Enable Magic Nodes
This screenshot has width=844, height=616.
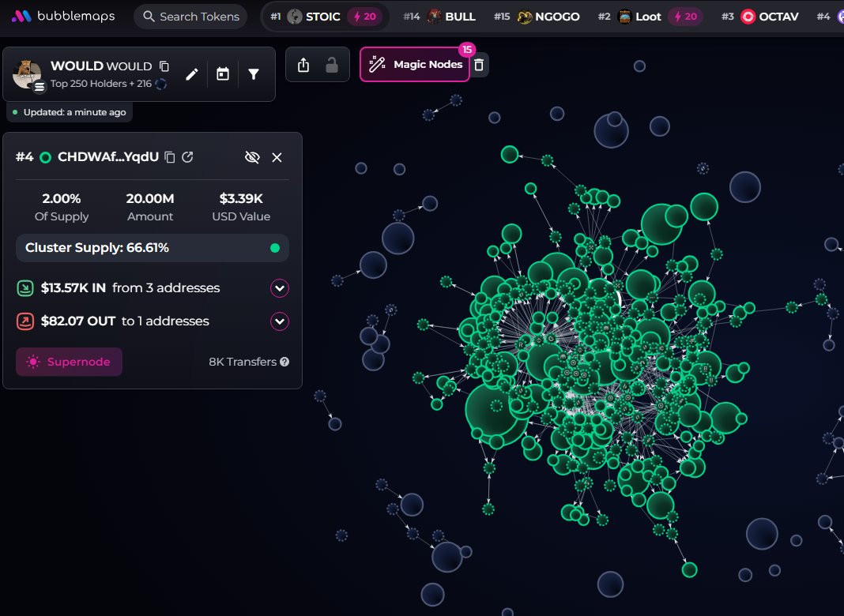pos(414,65)
